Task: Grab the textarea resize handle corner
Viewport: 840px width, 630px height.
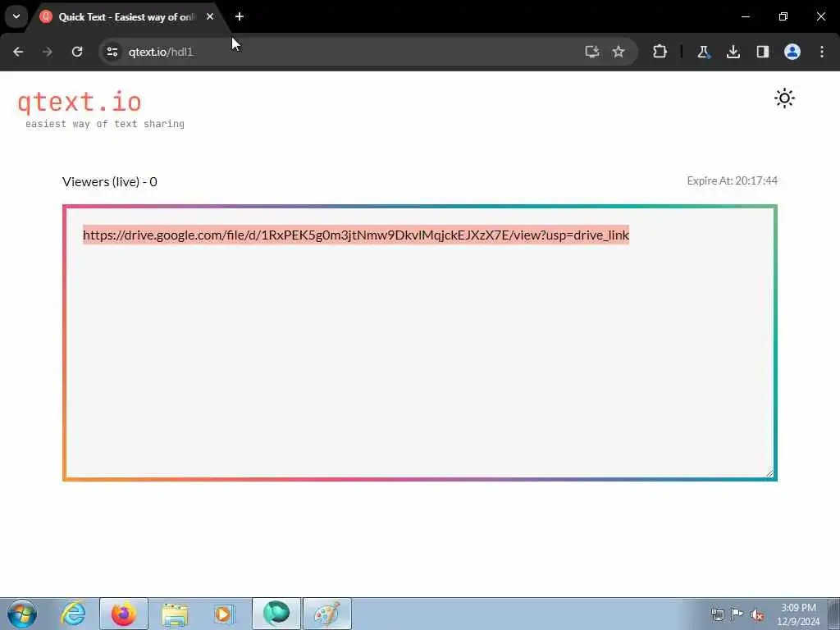Action: point(769,473)
